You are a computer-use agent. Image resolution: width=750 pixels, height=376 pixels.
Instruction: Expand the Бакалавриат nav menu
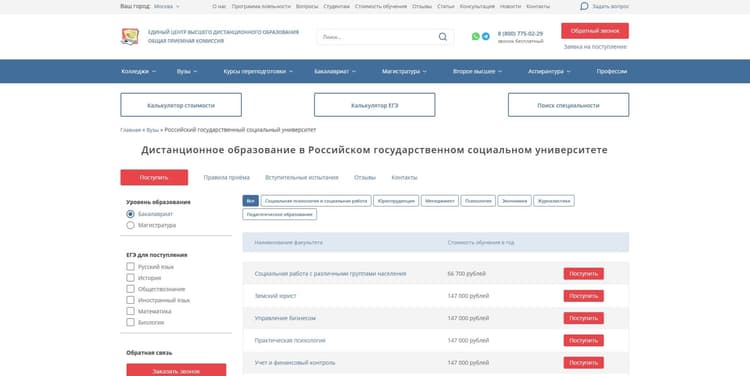coord(335,71)
